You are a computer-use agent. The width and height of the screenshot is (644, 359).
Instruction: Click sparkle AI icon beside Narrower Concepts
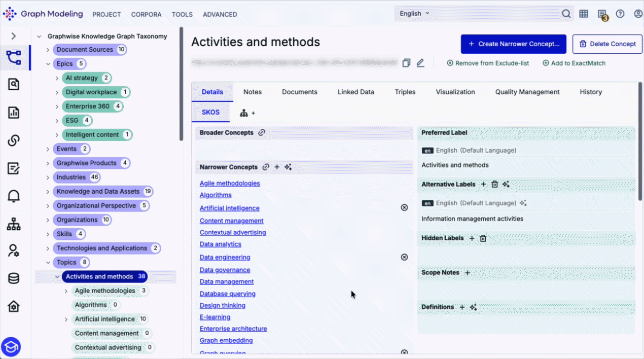coord(288,167)
